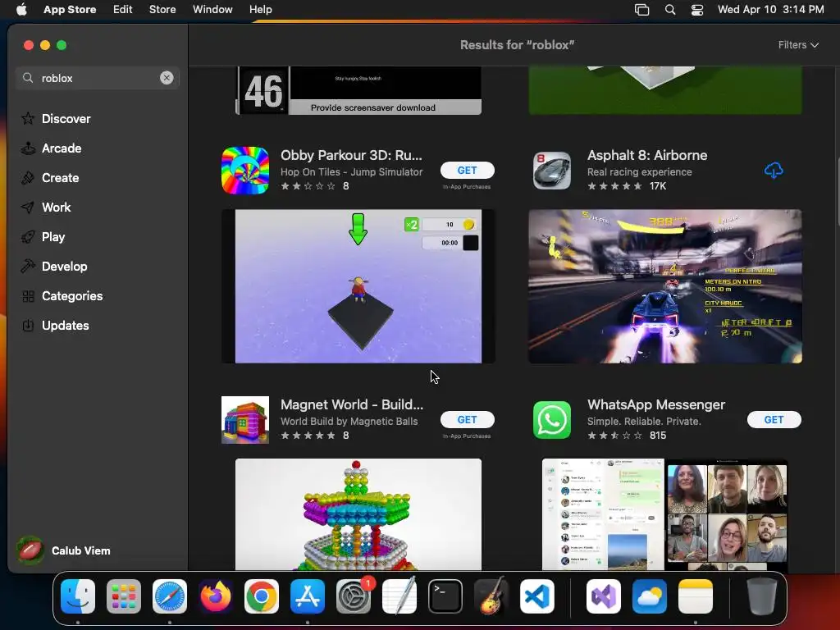Open the Store menu

pos(162,10)
